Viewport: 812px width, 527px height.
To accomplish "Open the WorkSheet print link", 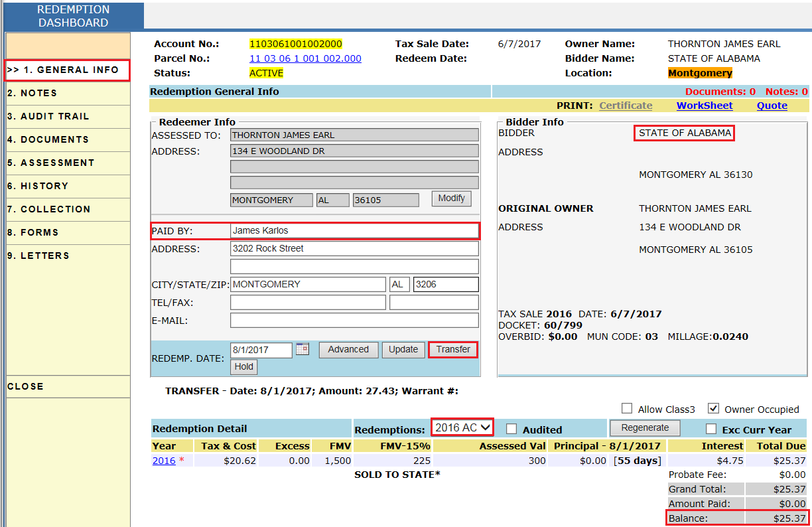I will pyautogui.click(x=705, y=106).
